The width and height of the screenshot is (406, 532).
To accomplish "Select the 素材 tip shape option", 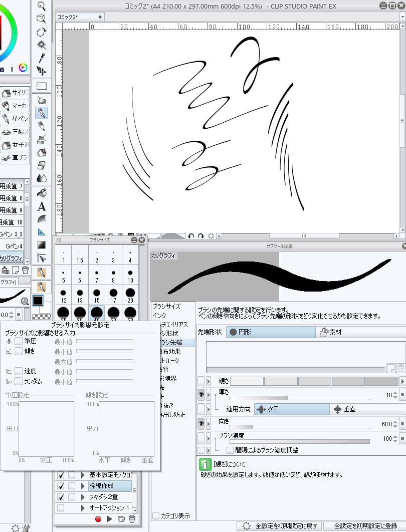I will (360, 332).
